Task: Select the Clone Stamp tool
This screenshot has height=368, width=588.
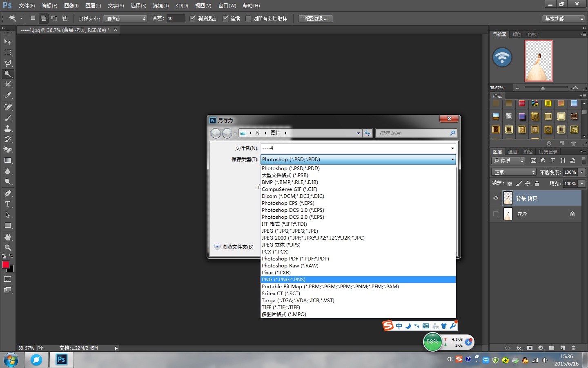Action: [x=7, y=128]
